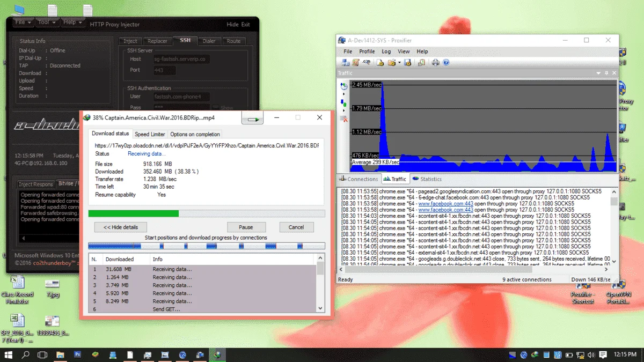The height and width of the screenshot is (362, 644).
Task: Open Photoshop from the taskbar
Action: tap(77, 354)
